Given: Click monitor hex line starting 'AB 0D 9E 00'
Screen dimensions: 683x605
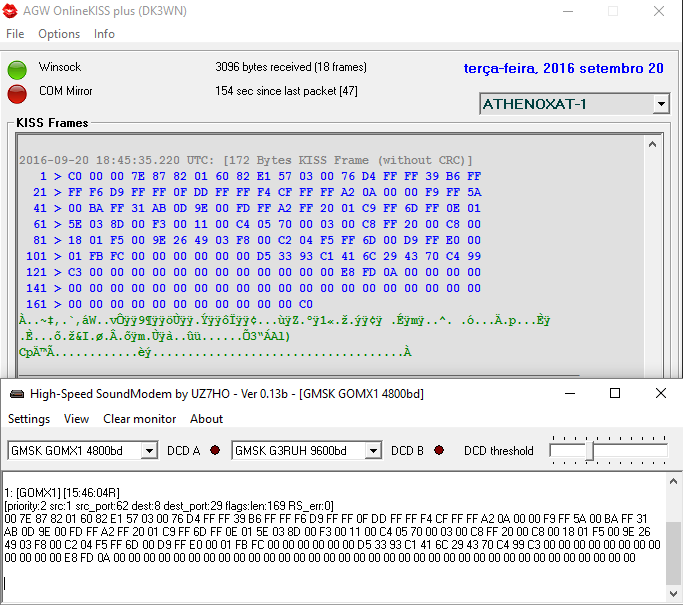Looking at the screenshot, I should tap(327, 532).
